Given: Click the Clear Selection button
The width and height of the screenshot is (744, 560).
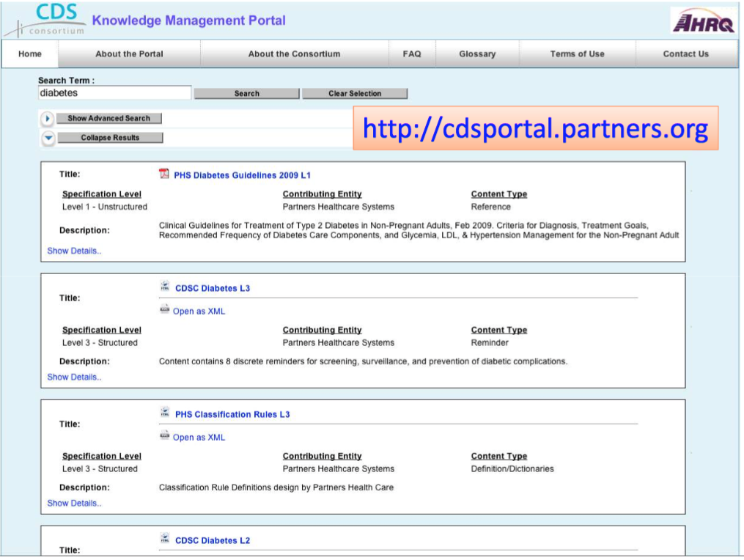Looking at the screenshot, I should [355, 94].
